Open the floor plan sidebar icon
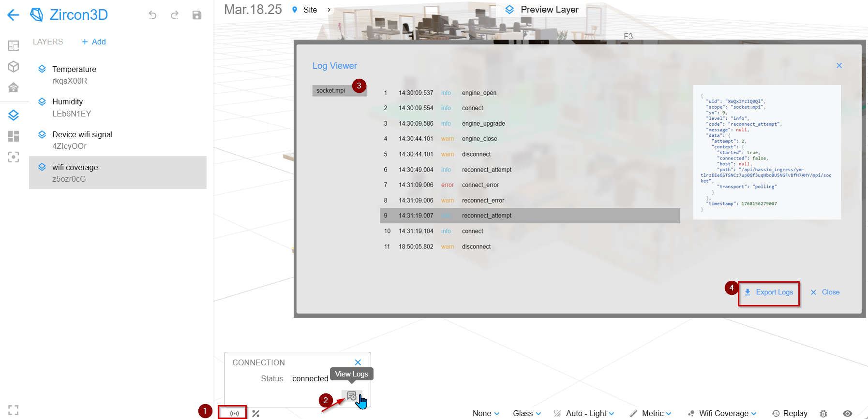 (x=14, y=46)
